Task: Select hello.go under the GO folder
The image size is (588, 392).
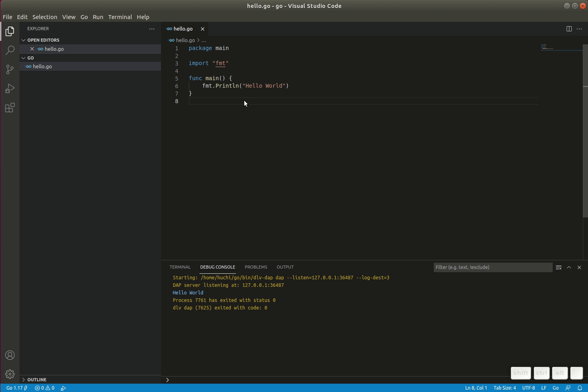Action: 90,67
